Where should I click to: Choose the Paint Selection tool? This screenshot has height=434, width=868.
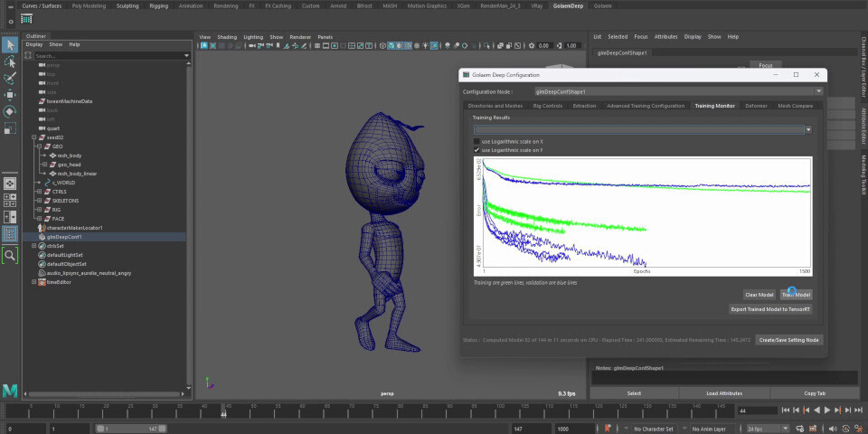10,78
